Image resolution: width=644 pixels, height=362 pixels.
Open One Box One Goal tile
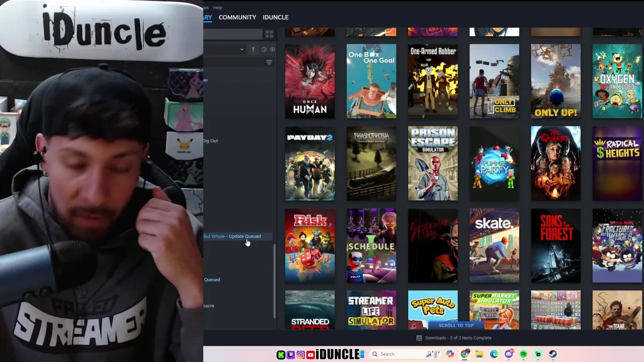click(x=371, y=81)
